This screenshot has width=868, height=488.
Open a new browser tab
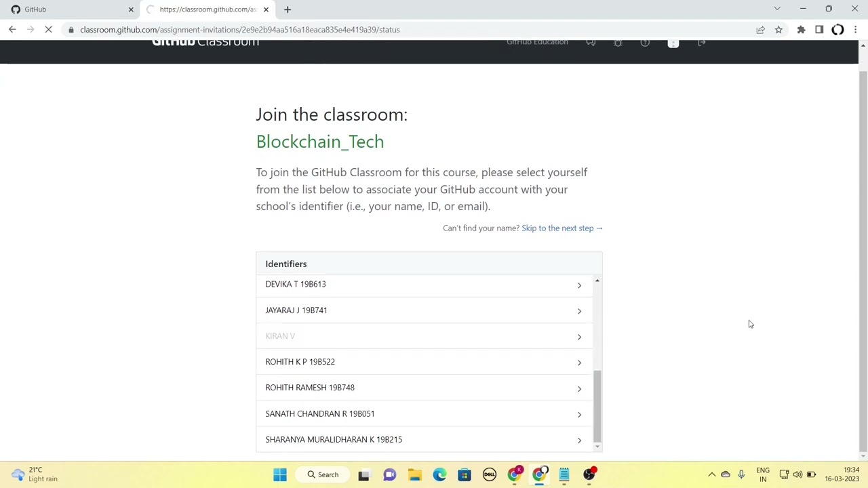click(288, 9)
